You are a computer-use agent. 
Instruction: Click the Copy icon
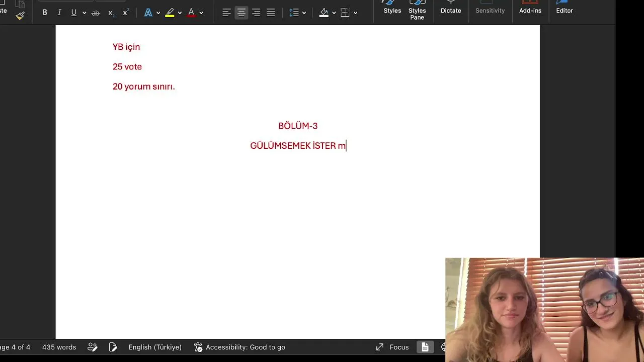click(20, 3)
